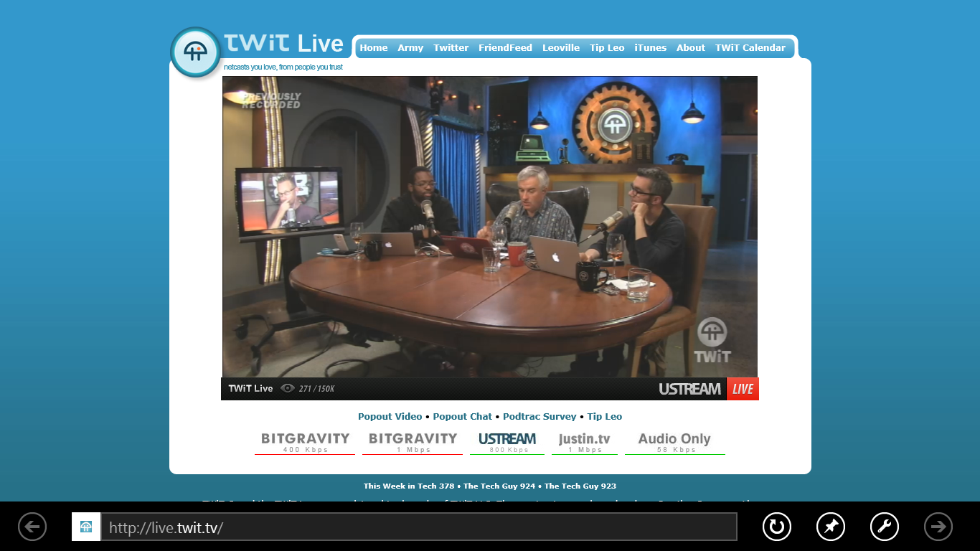Select the Justin.tv 1 Mbps stream
This screenshot has width=980, height=551.
(x=584, y=442)
